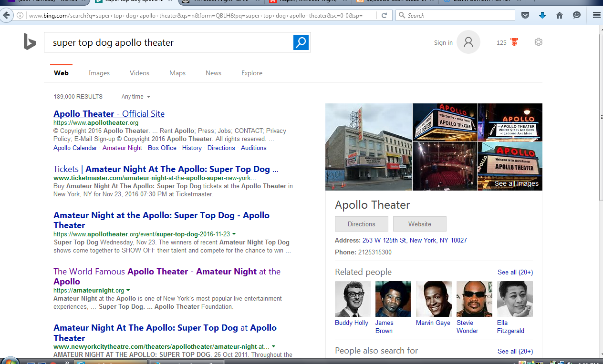Switch to the Amateur Night browser tab
The height and width of the screenshot is (364, 603).
point(222,2)
